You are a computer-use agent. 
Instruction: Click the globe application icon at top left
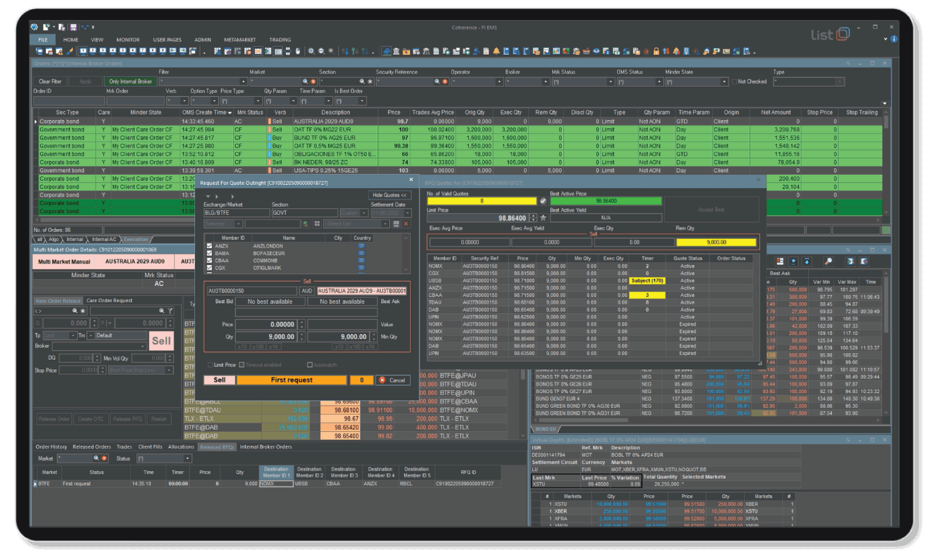pos(34,27)
